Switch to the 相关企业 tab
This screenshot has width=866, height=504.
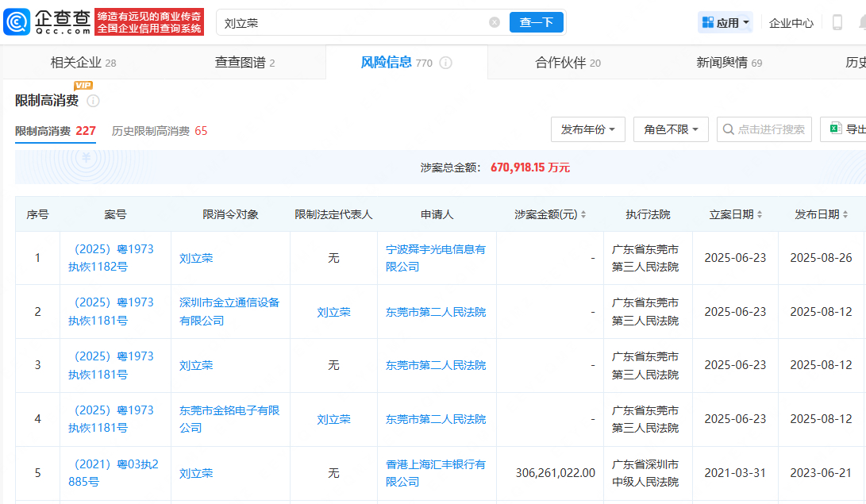pyautogui.click(x=83, y=63)
